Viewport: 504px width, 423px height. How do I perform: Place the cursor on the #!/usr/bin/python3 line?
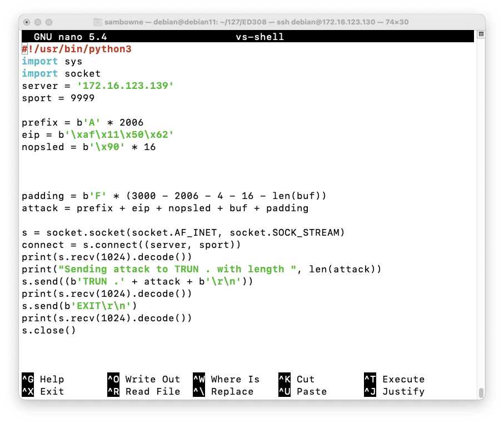point(77,49)
